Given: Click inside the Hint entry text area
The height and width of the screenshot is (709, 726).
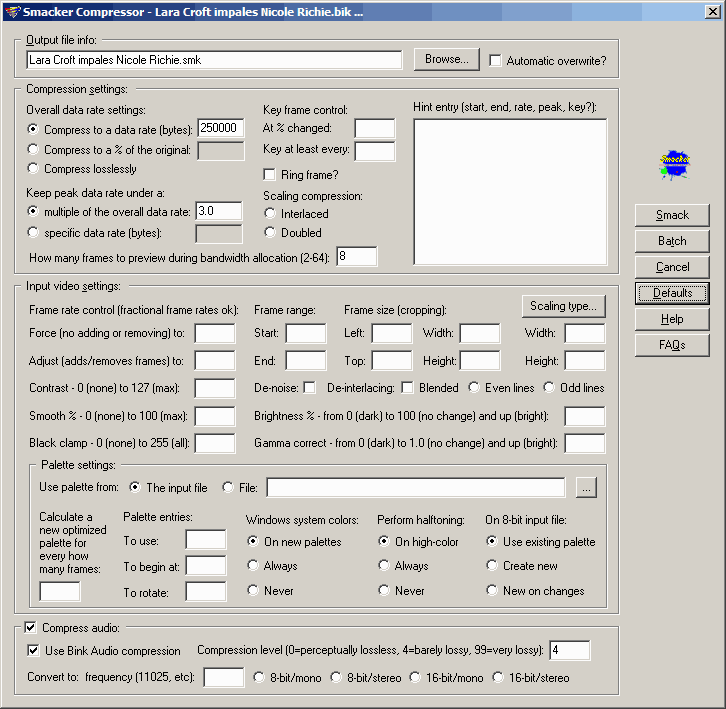Looking at the screenshot, I should 510,192.
